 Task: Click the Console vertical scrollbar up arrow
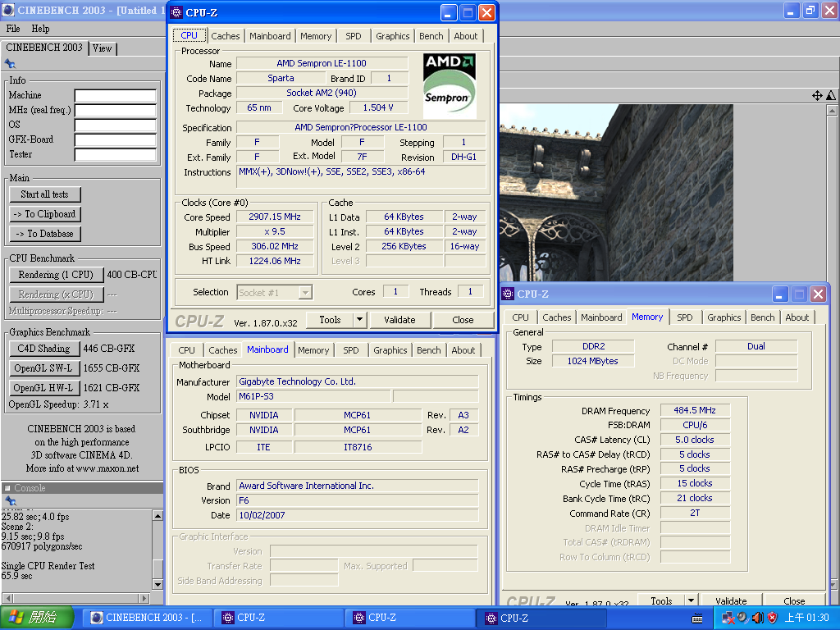pyautogui.click(x=157, y=515)
